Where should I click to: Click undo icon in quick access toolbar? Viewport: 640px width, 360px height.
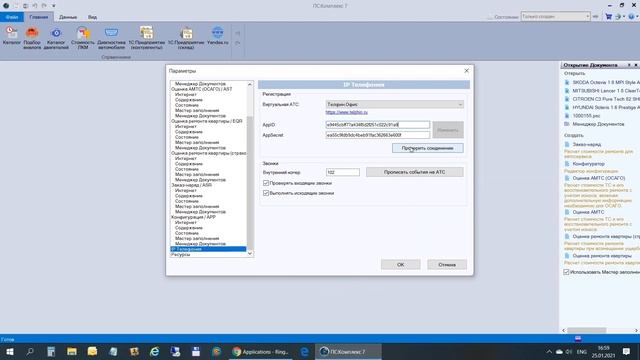pos(35,6)
